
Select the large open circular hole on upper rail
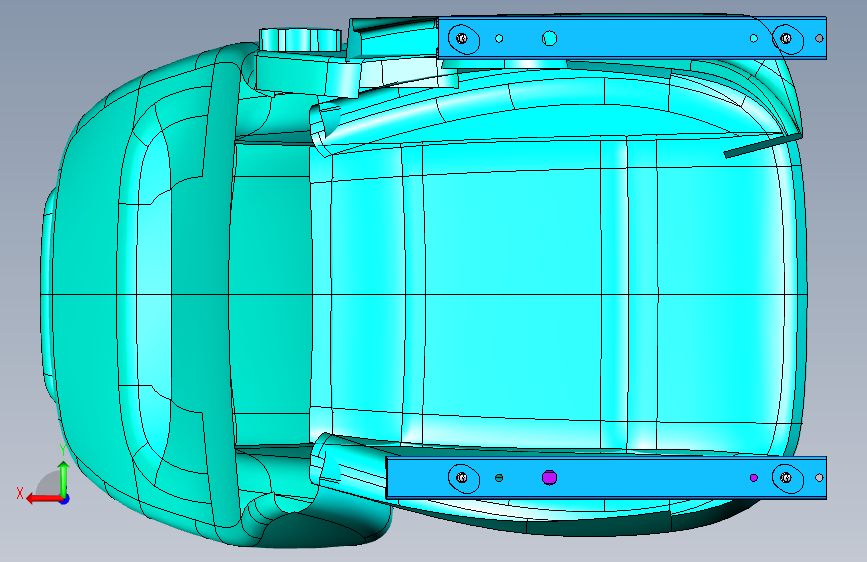549,38
